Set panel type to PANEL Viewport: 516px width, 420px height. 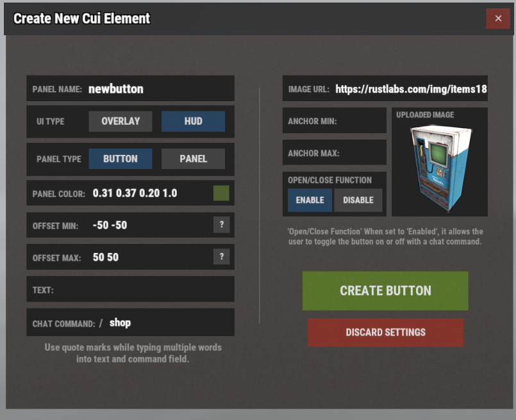point(193,159)
